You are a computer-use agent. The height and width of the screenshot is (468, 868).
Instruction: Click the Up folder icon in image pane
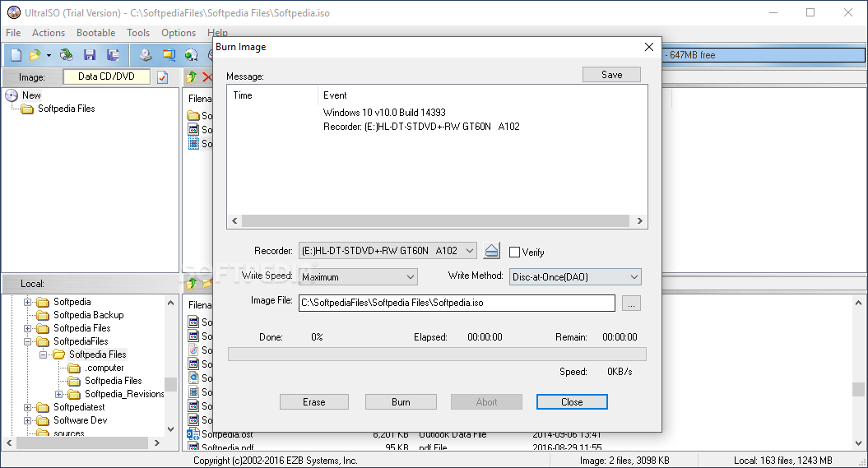pos(192,76)
